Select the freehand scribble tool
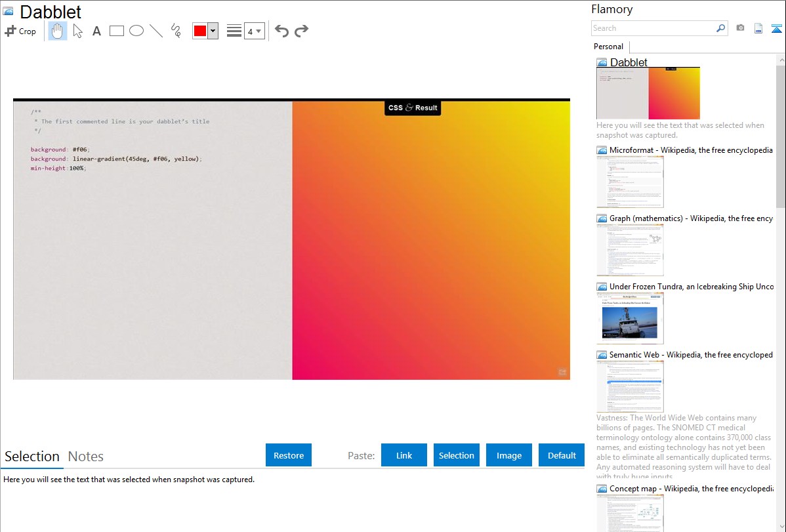The height and width of the screenshot is (532, 786). [176, 31]
